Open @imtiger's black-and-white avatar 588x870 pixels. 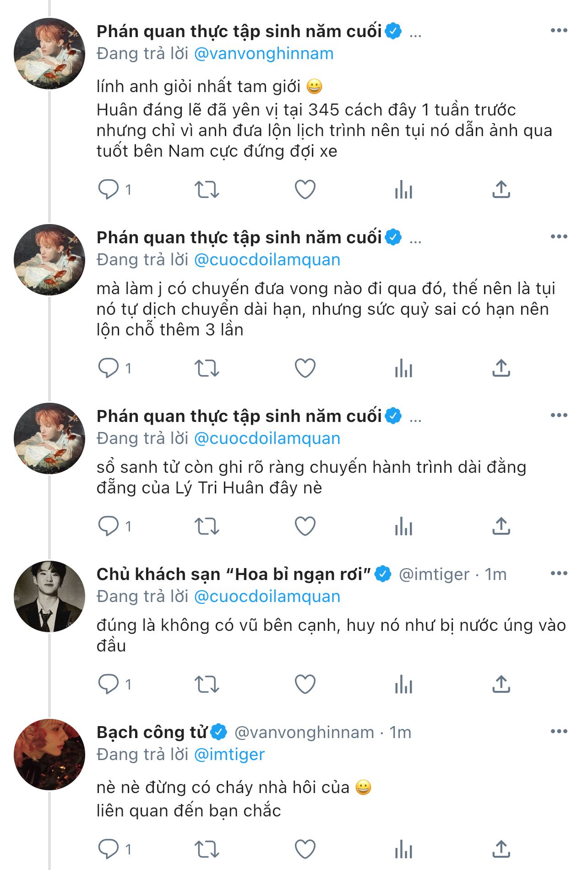tap(49, 596)
